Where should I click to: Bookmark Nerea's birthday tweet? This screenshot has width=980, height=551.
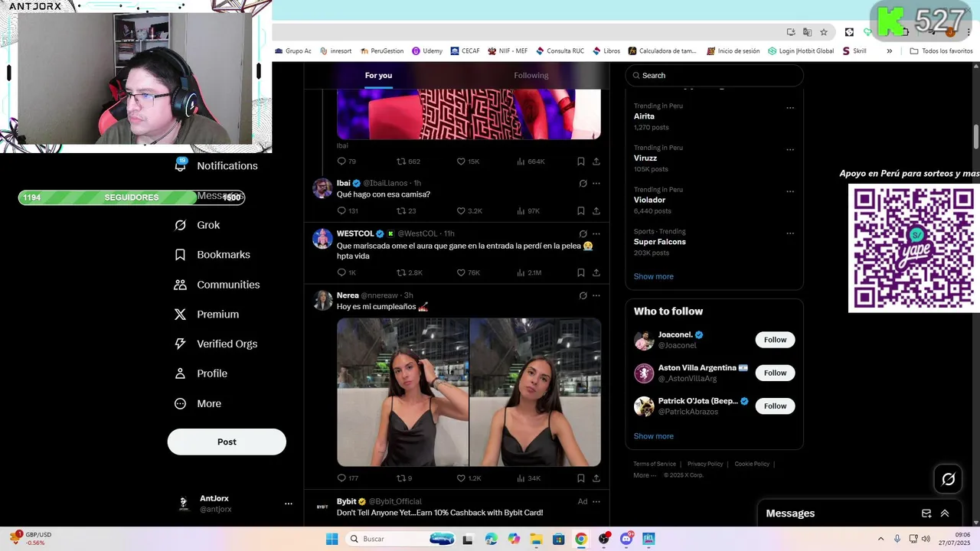point(581,478)
